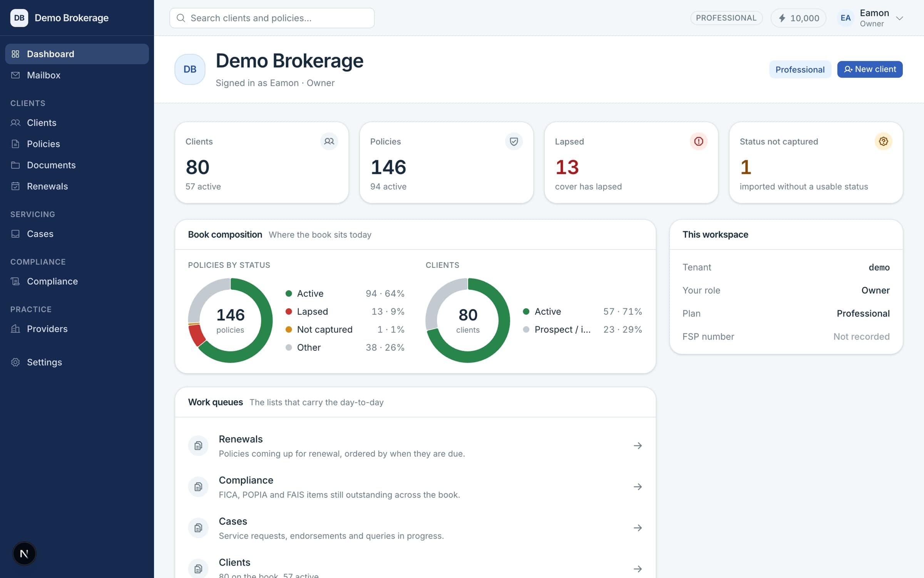Click the people icon on Clients card
Screen dimensions: 924x578
329,141
